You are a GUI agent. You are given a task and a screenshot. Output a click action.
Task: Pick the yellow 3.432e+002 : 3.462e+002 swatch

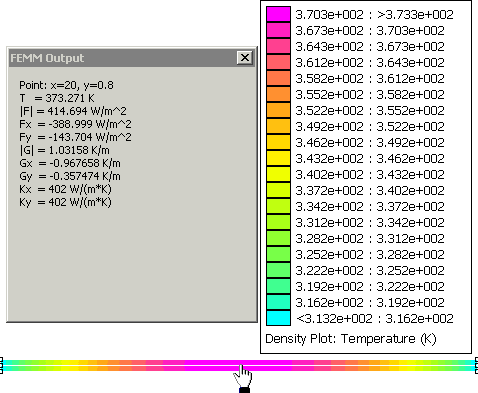(x=278, y=158)
